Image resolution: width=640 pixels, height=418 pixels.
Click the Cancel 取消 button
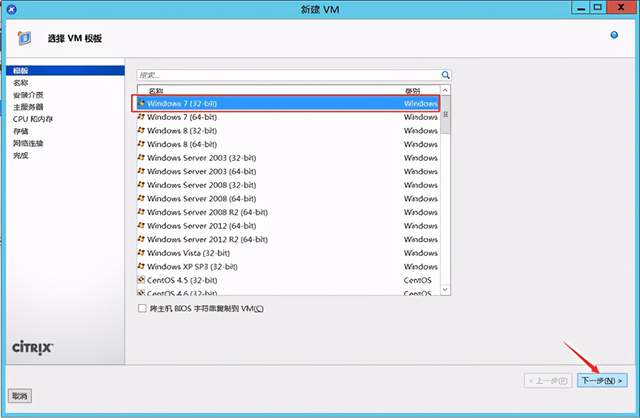20,396
